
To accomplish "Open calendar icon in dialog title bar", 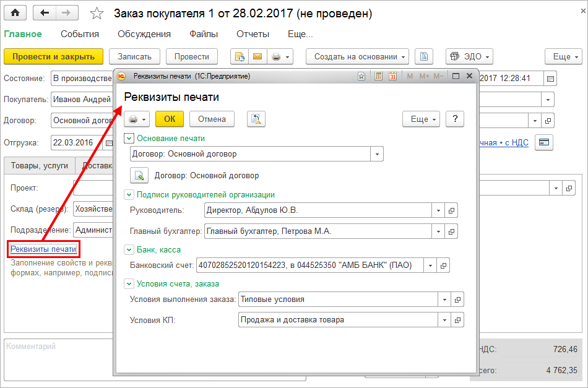I will tap(392, 77).
